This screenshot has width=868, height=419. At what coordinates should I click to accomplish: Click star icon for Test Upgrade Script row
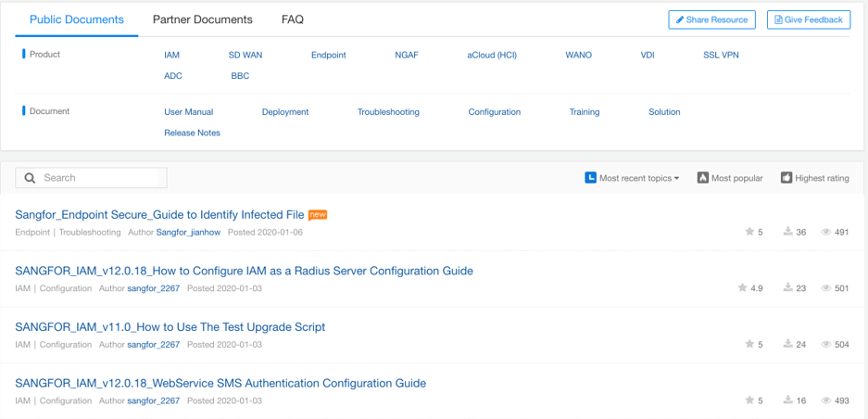749,344
